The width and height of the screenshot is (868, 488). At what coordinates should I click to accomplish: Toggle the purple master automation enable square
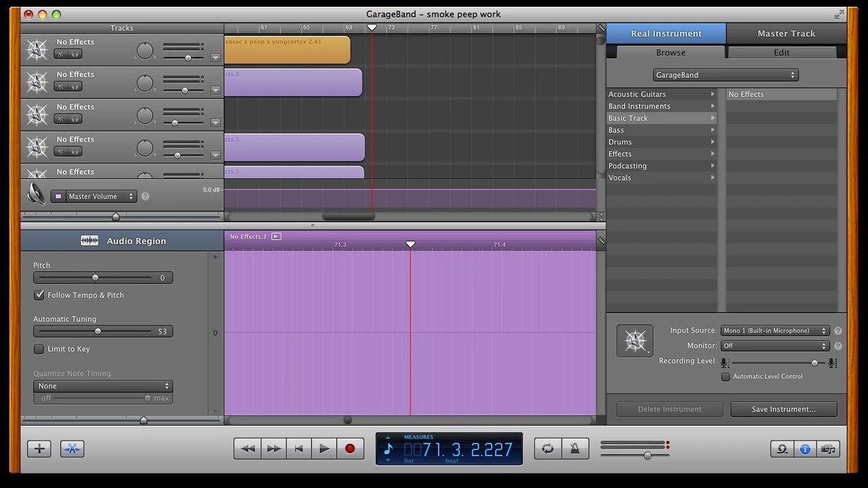(x=58, y=197)
